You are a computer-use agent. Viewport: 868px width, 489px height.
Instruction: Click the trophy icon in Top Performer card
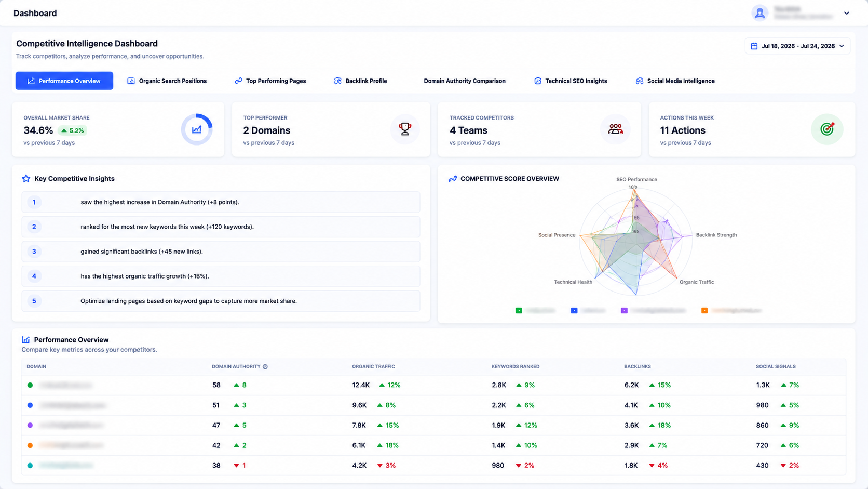click(405, 129)
